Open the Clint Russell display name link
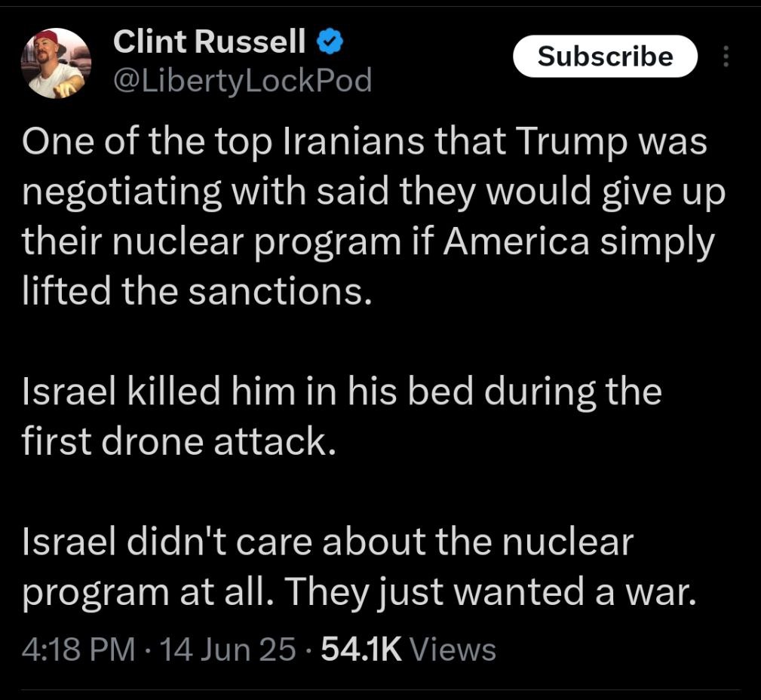 [209, 41]
